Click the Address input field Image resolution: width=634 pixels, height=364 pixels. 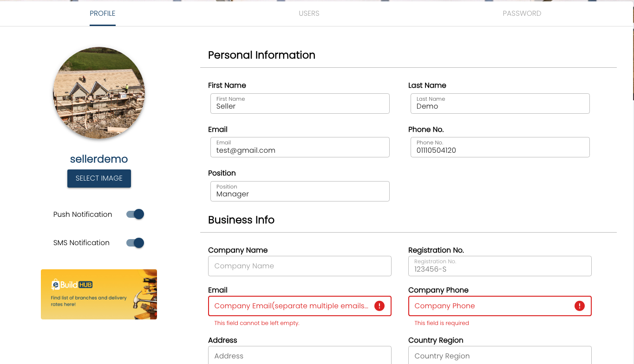click(x=300, y=356)
